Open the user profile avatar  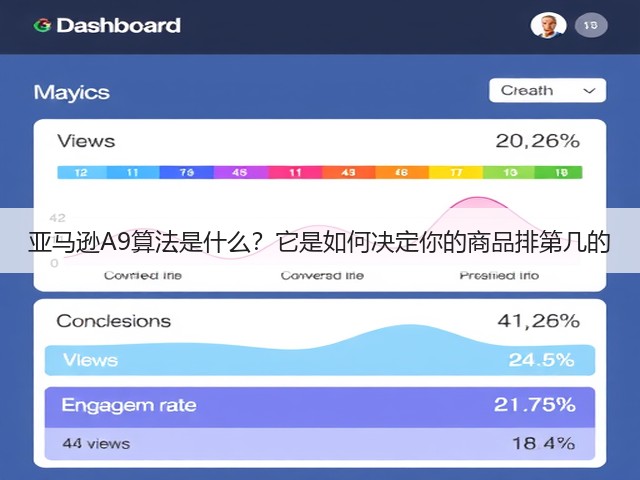(x=548, y=25)
